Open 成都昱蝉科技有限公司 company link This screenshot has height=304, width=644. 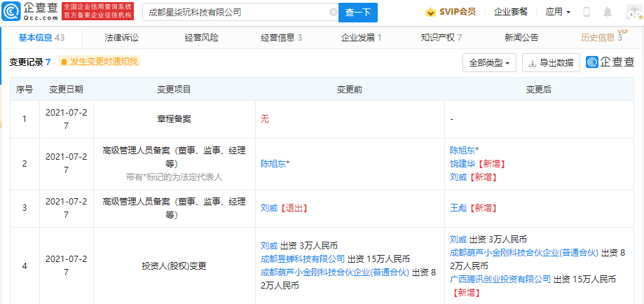click(x=303, y=258)
